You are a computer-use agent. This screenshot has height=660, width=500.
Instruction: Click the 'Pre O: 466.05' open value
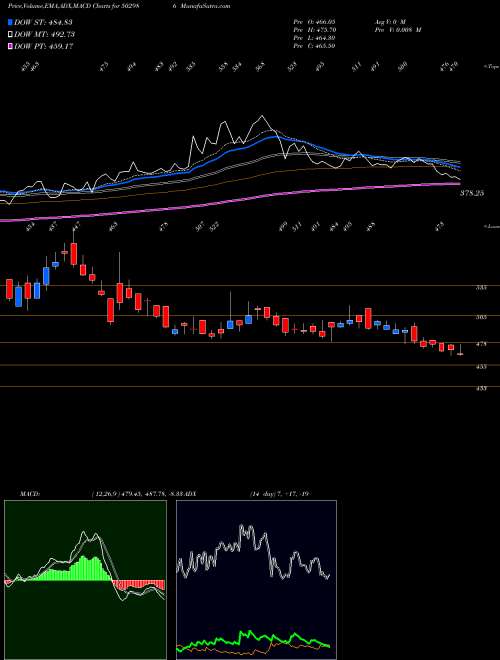click(314, 21)
